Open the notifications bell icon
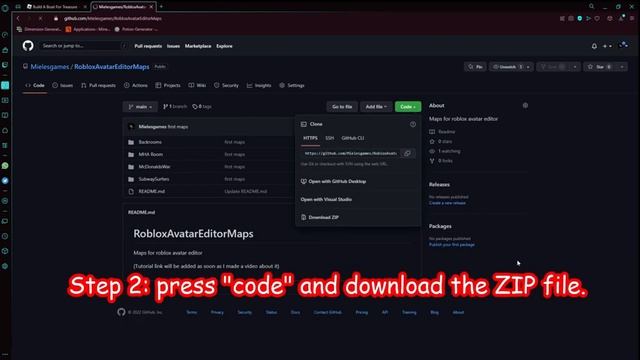 (594, 46)
